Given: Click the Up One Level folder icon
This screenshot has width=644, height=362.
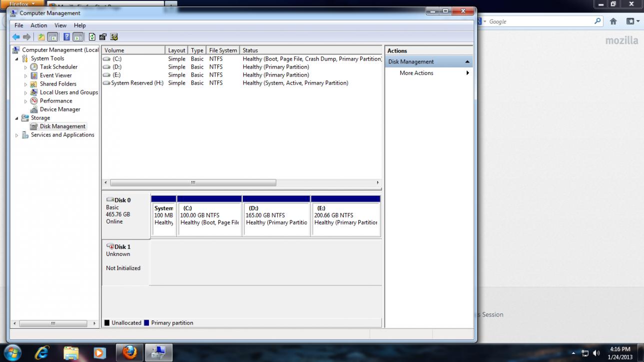Looking at the screenshot, I should [x=41, y=37].
